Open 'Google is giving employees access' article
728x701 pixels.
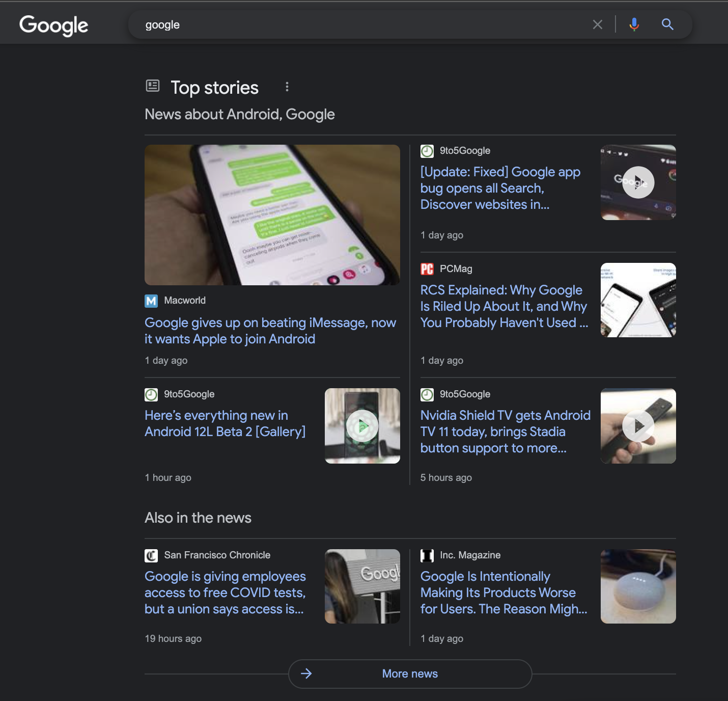pos(225,592)
